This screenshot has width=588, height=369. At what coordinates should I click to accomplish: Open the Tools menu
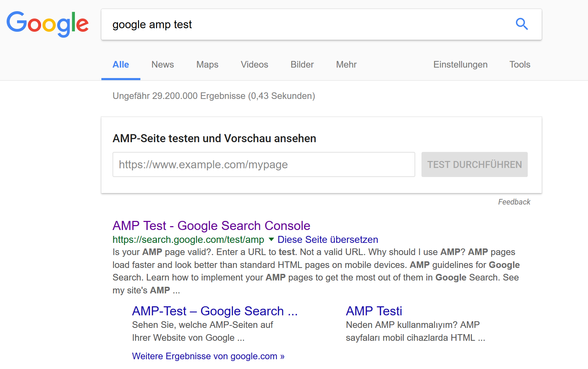click(519, 64)
